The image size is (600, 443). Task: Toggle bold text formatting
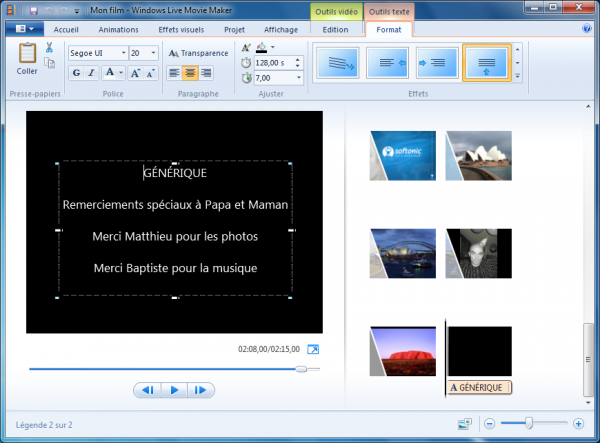75,72
